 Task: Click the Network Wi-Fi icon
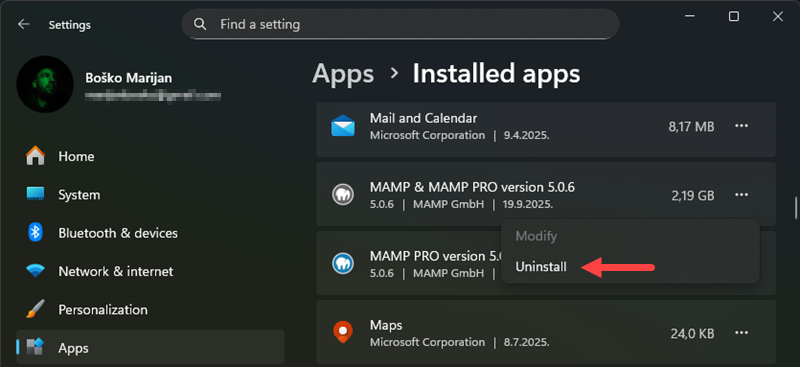point(35,271)
